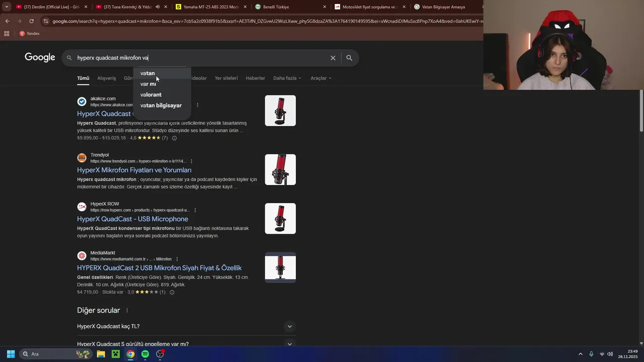Select the Alışveriş results tab
Screen dimensions: 644x362
[x=107, y=78]
